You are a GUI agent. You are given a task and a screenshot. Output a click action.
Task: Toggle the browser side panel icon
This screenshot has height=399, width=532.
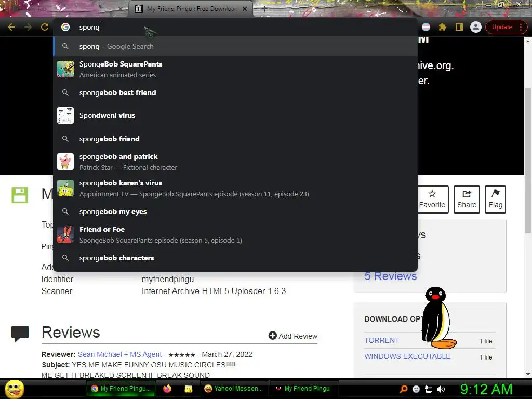coord(459,27)
